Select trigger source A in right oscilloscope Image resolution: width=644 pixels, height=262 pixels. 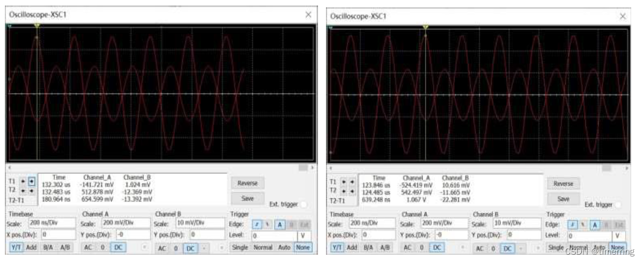[594, 225]
